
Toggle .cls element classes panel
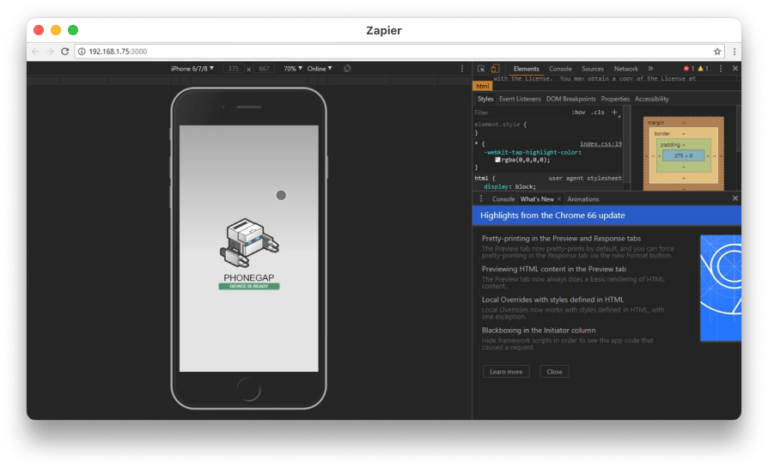point(598,112)
